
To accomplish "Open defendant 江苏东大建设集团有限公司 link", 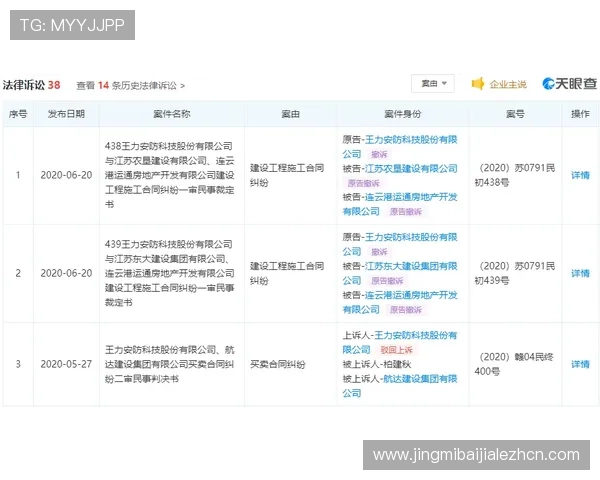I will pos(400,273).
